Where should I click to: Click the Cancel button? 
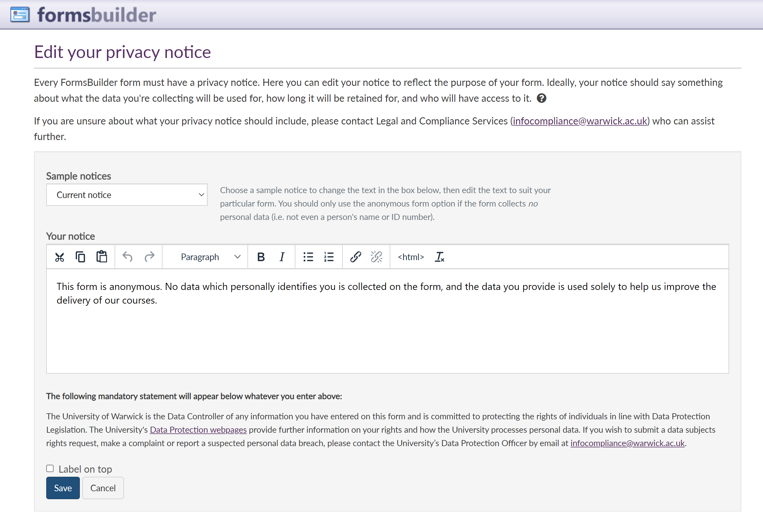(103, 488)
